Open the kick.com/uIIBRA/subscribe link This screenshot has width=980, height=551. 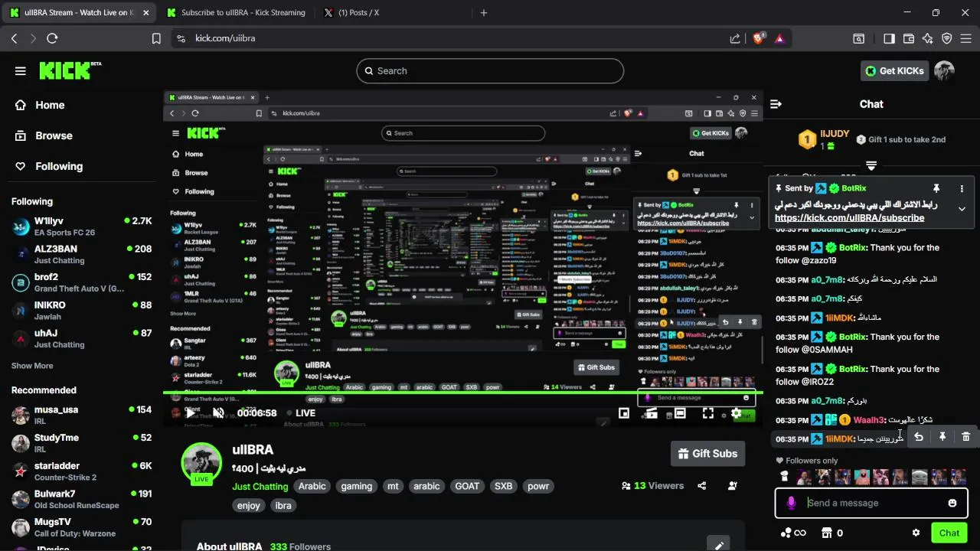pos(849,217)
